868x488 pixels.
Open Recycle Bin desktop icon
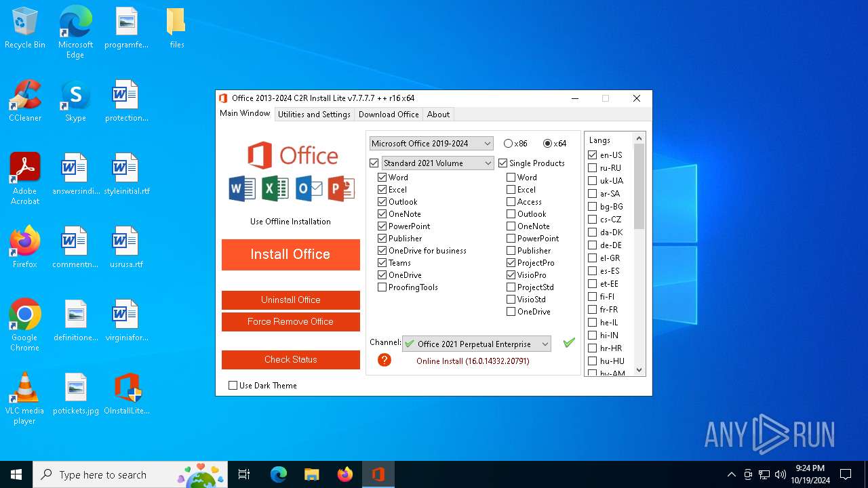[25, 28]
